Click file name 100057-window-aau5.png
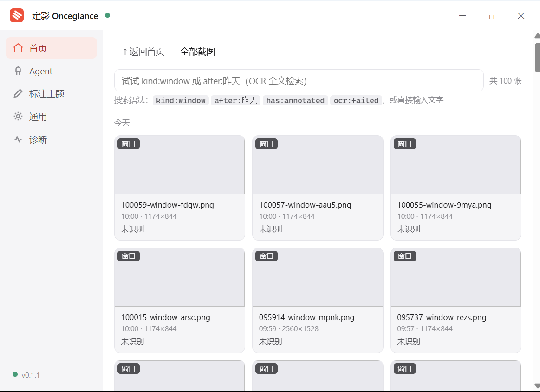 pos(305,205)
